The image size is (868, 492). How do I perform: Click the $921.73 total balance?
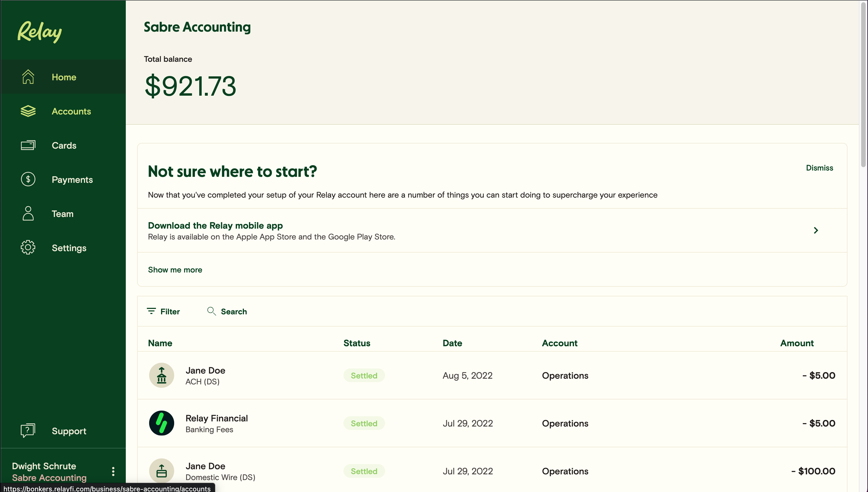190,86
